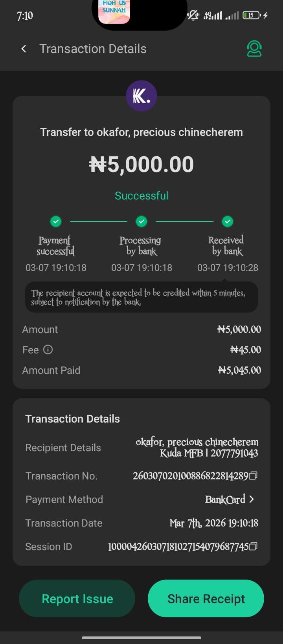Tap the Transaction Details page title

point(93,49)
